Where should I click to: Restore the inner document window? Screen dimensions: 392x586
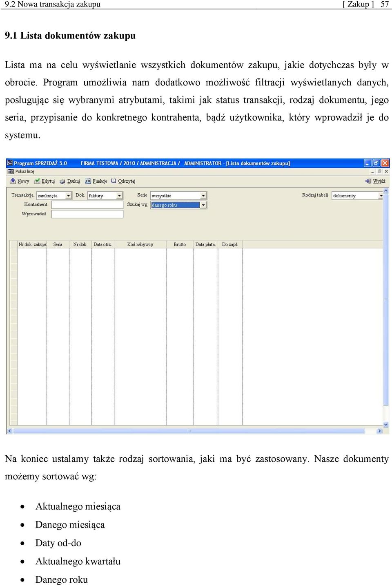[x=379, y=172]
